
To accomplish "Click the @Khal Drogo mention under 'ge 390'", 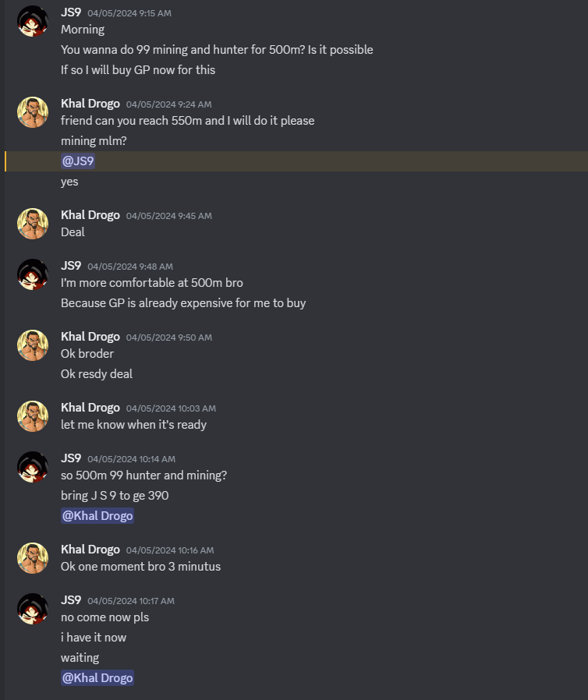I will 97,515.
